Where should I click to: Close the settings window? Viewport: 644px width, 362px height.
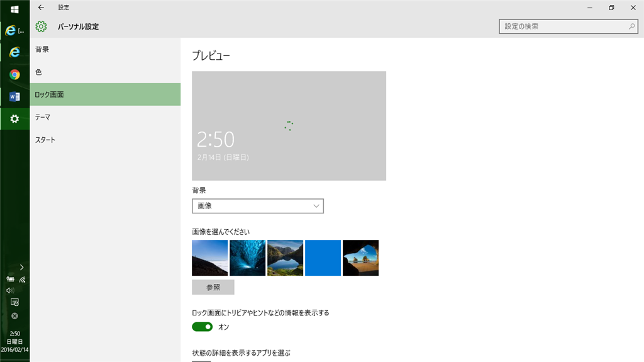[633, 8]
